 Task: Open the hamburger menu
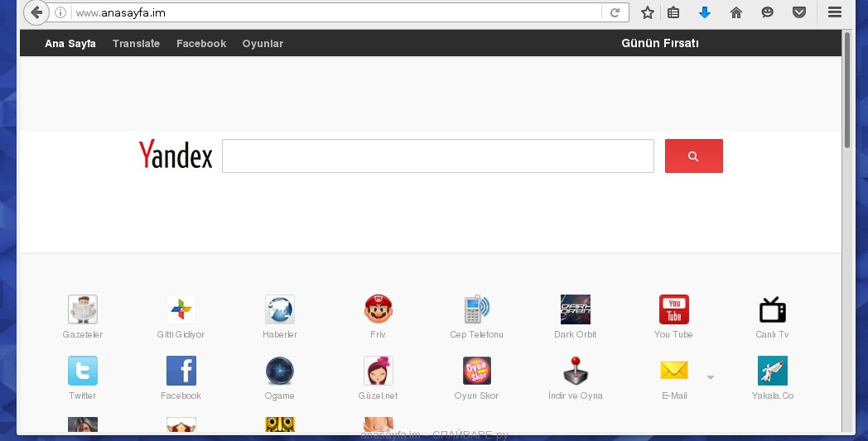tap(835, 12)
